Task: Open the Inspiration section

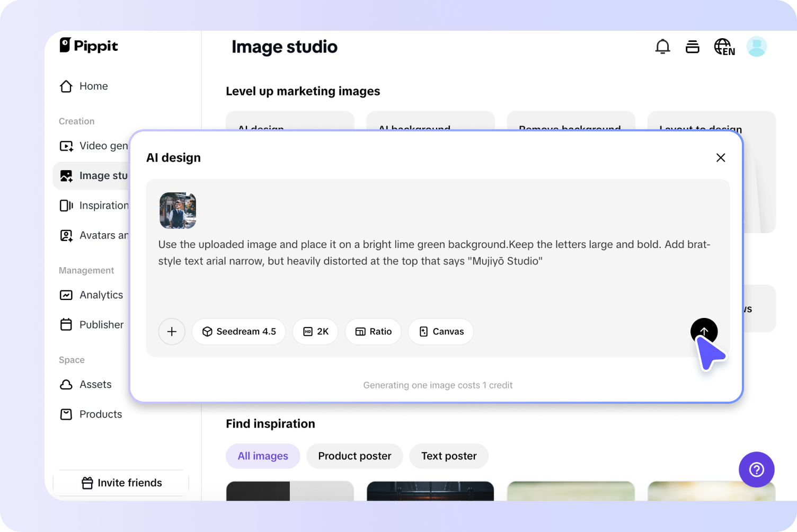Action: click(66, 205)
